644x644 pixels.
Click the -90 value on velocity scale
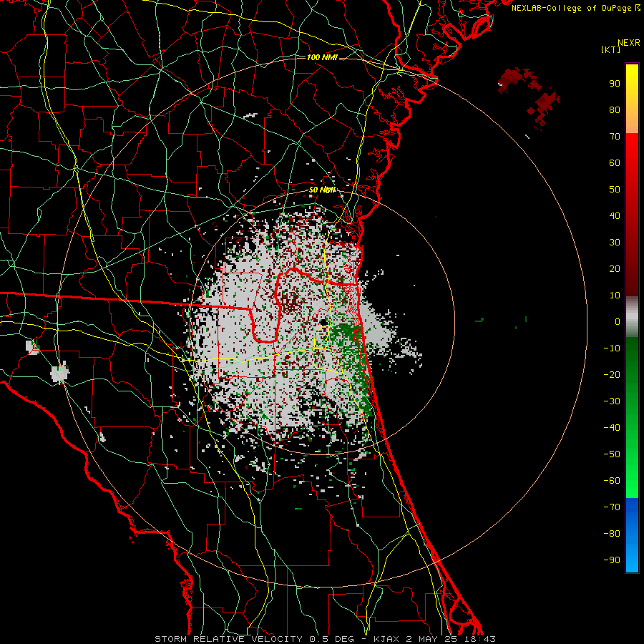tap(612, 560)
